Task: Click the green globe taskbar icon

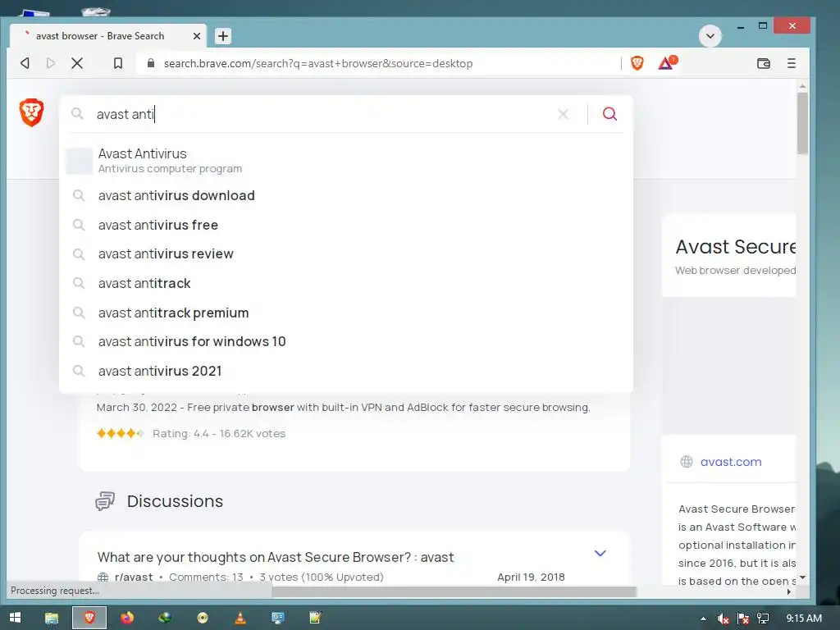Action: pyautogui.click(x=164, y=618)
